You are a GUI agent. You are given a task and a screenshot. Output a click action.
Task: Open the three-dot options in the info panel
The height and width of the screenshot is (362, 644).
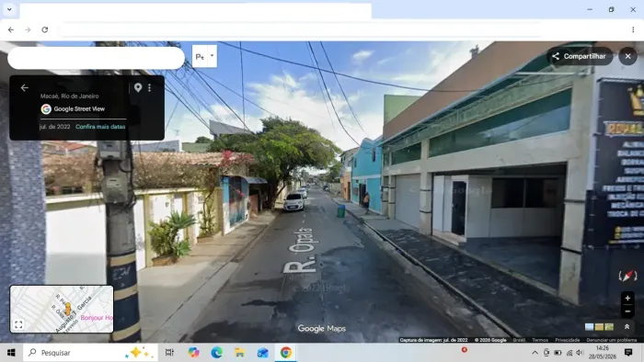point(149,87)
